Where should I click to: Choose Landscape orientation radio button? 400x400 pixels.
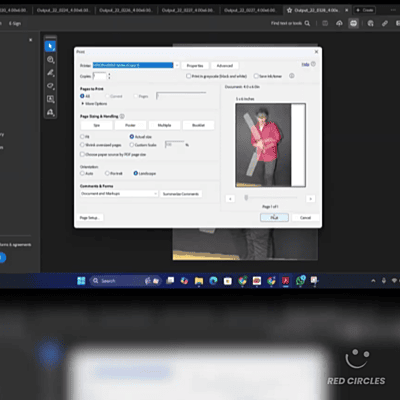(136, 173)
